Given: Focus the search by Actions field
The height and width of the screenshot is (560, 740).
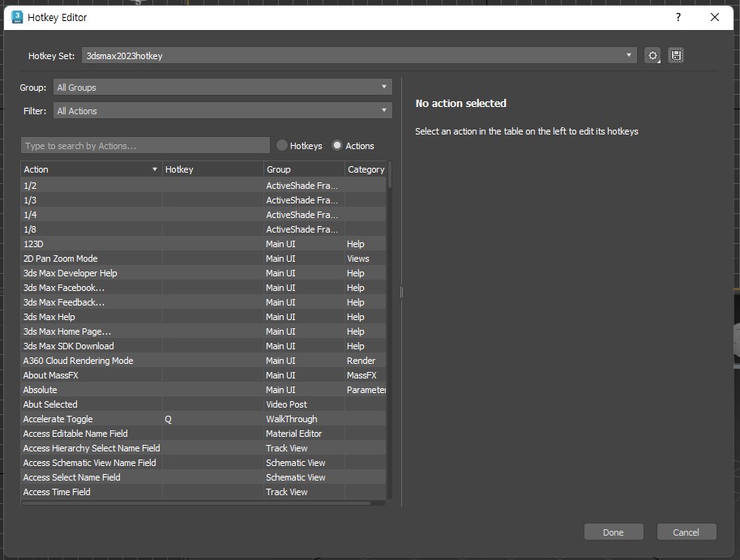Looking at the screenshot, I should (145, 146).
